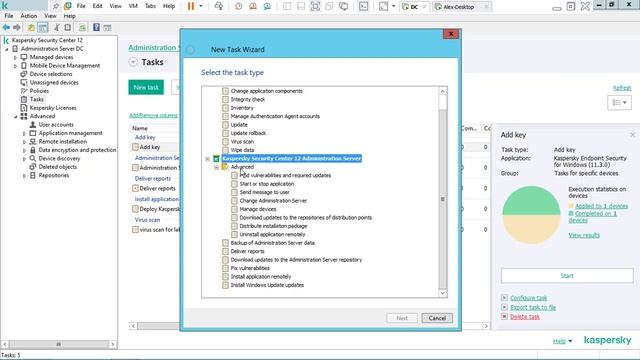640x360 pixels.
Task: Open the Export task to file link
Action: pyautogui.click(x=533, y=307)
